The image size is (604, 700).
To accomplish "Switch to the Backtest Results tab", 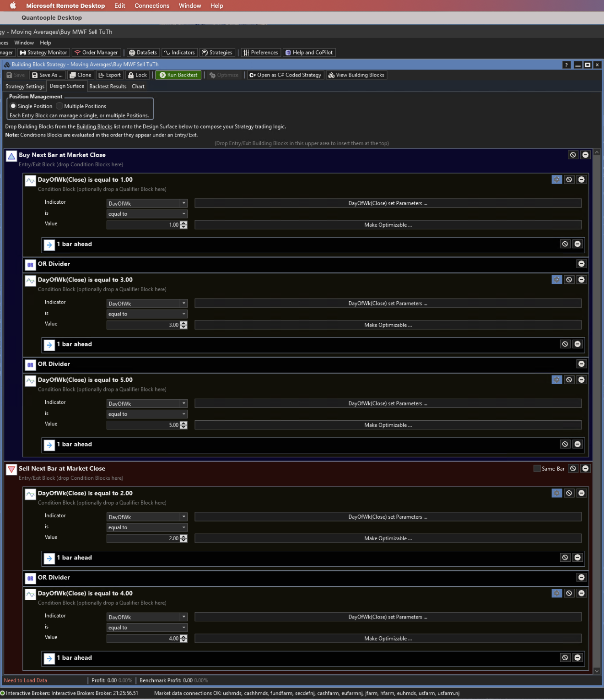I will [108, 87].
